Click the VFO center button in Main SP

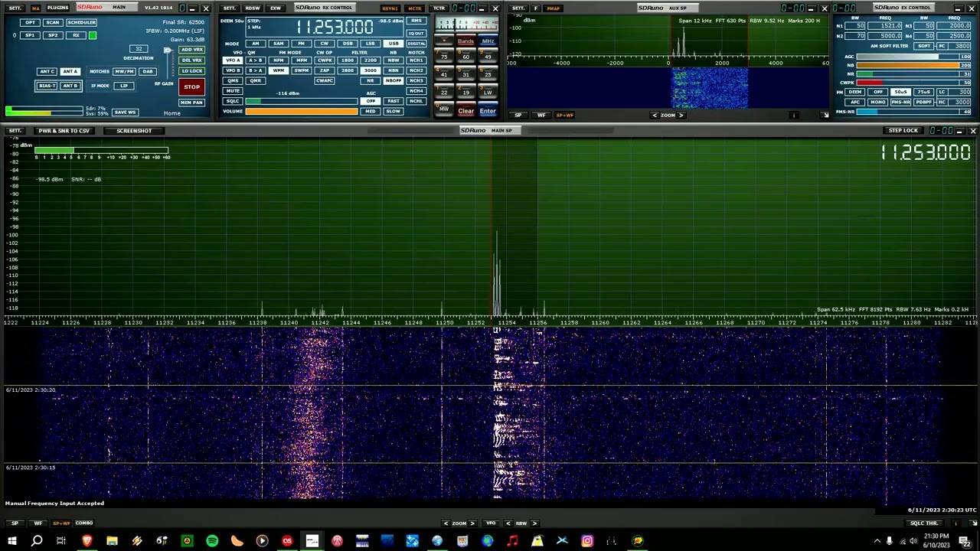(490, 523)
